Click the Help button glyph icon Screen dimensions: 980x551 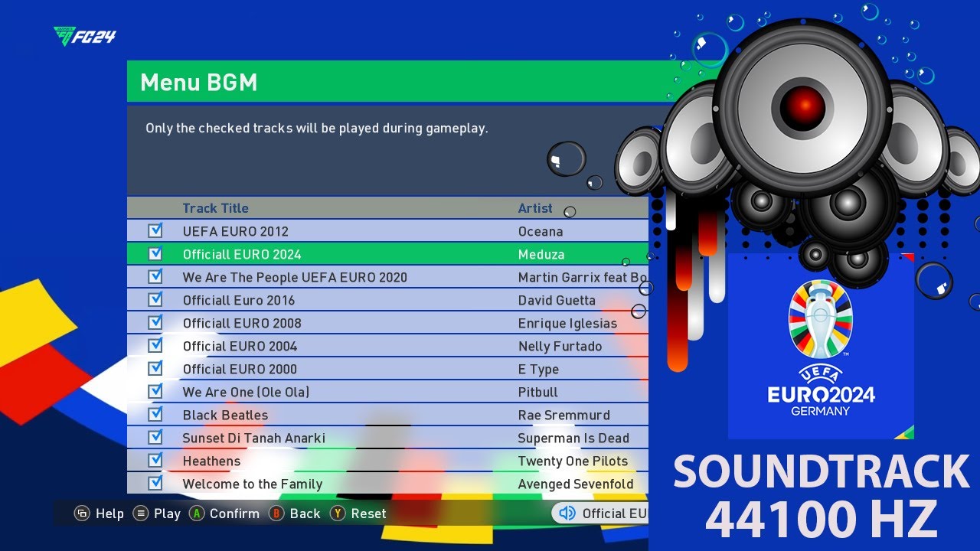82,514
